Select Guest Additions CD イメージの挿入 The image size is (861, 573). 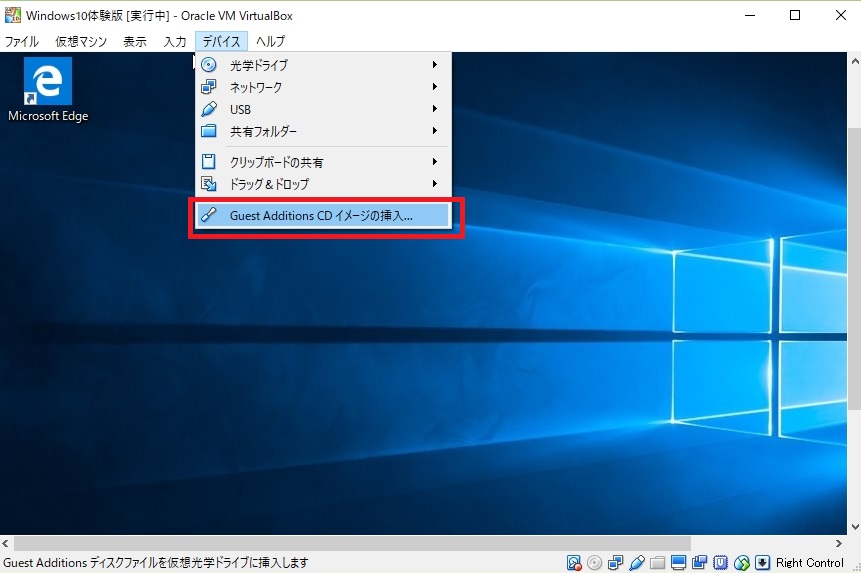point(324,215)
